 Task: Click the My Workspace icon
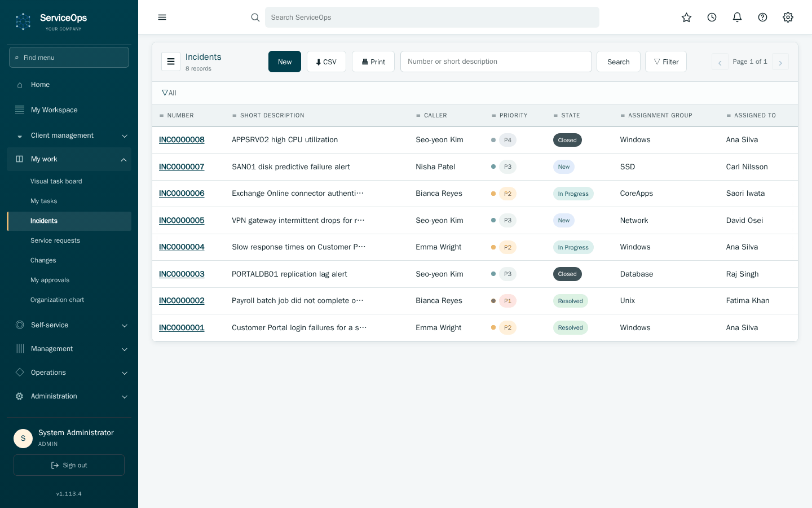tap(20, 110)
